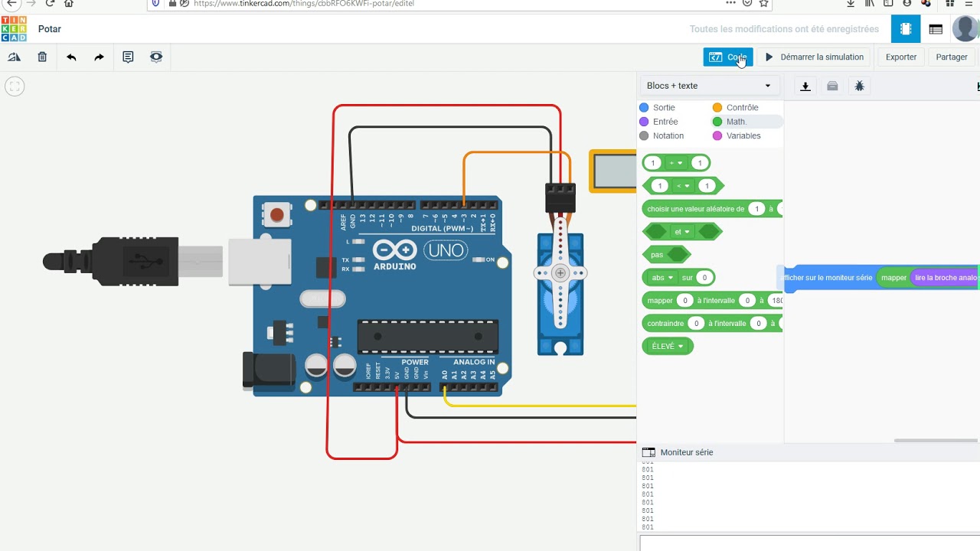
Task: Open the less-than comparison dropdown
Action: click(682, 186)
